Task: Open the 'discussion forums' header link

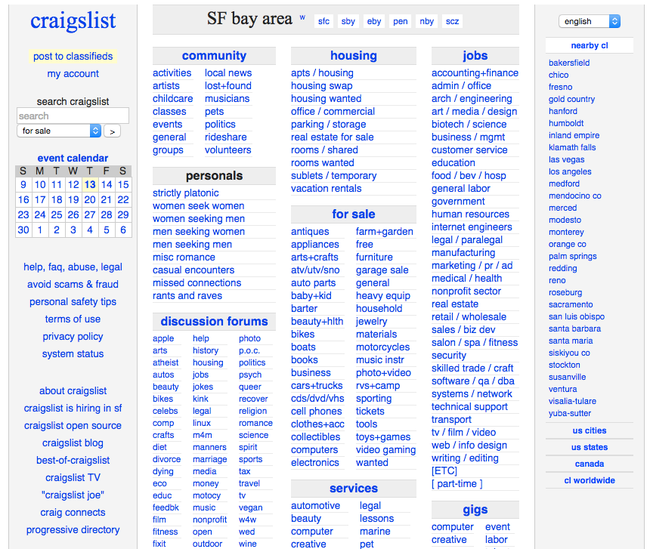Action: coord(214,321)
